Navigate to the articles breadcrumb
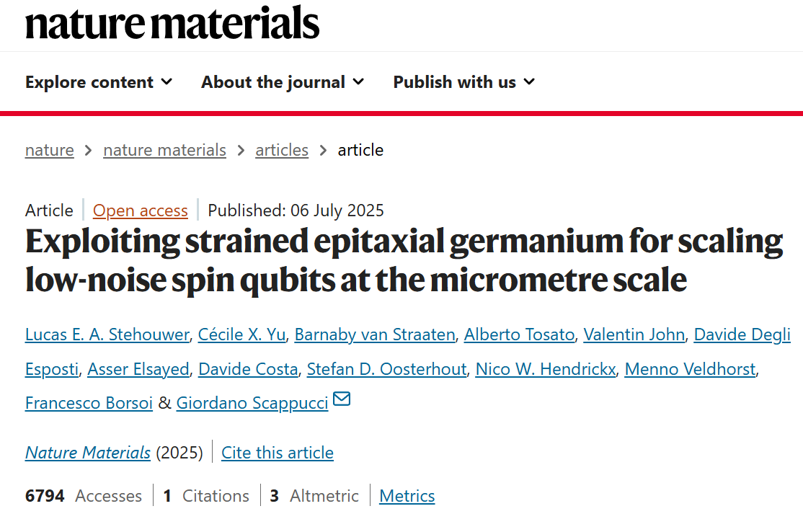 [x=282, y=150]
